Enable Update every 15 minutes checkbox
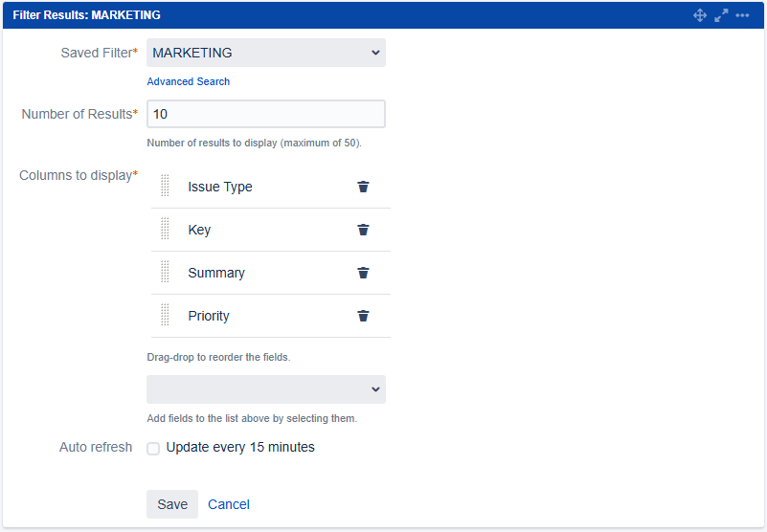767x532 pixels. coord(153,449)
